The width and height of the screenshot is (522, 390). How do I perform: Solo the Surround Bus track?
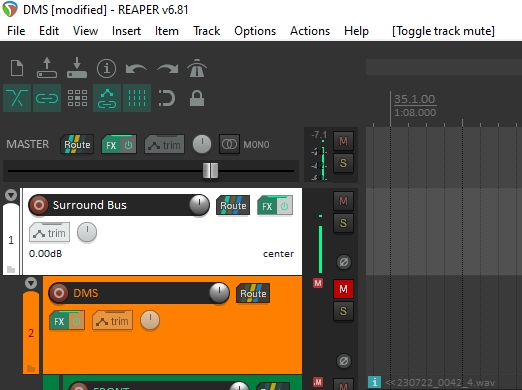click(343, 223)
